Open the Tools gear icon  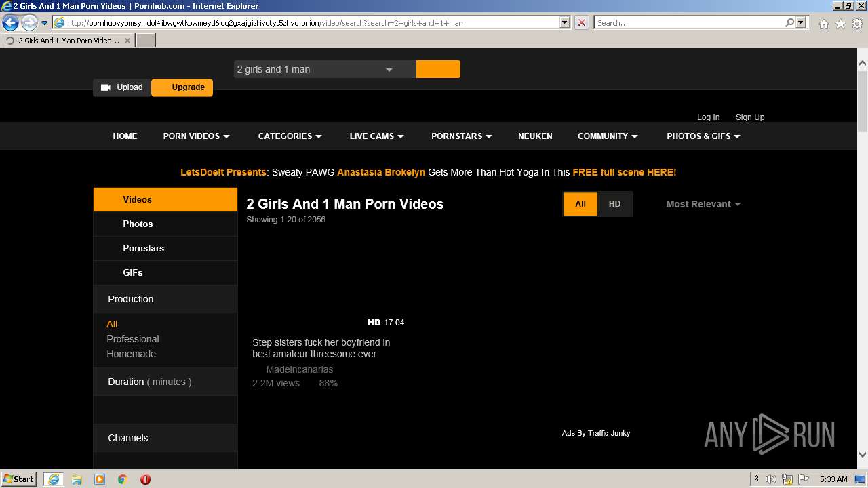click(857, 24)
